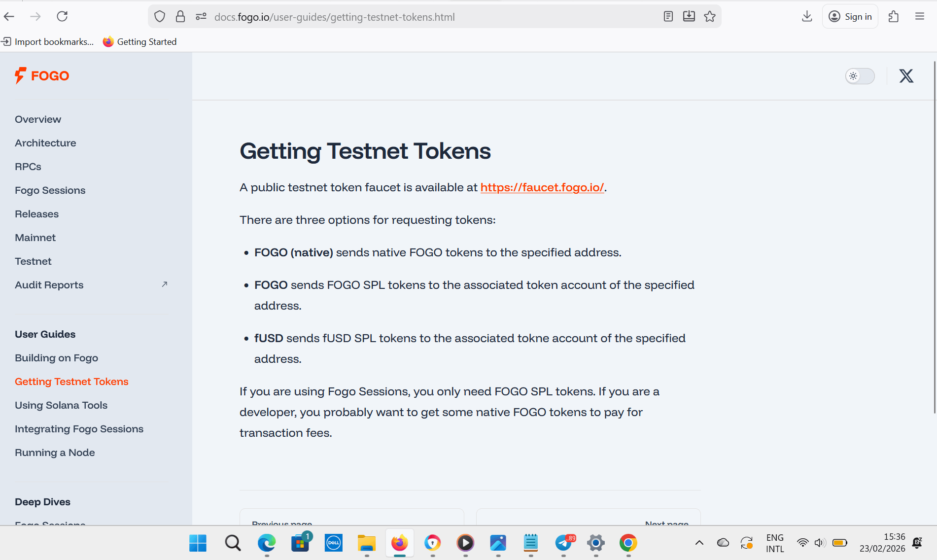This screenshot has width=937, height=560.
Task: Open the Firefox downloads panel
Action: click(x=807, y=17)
